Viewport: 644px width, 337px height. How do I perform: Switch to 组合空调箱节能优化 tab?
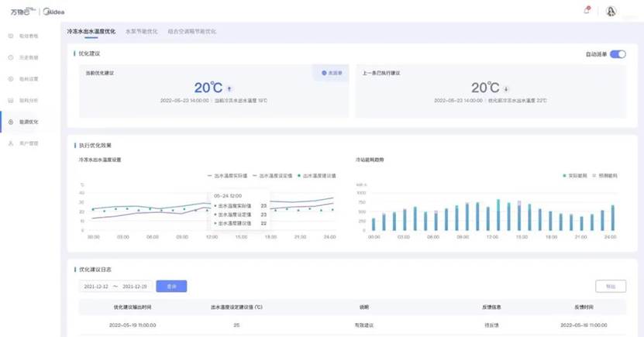pyautogui.click(x=191, y=31)
